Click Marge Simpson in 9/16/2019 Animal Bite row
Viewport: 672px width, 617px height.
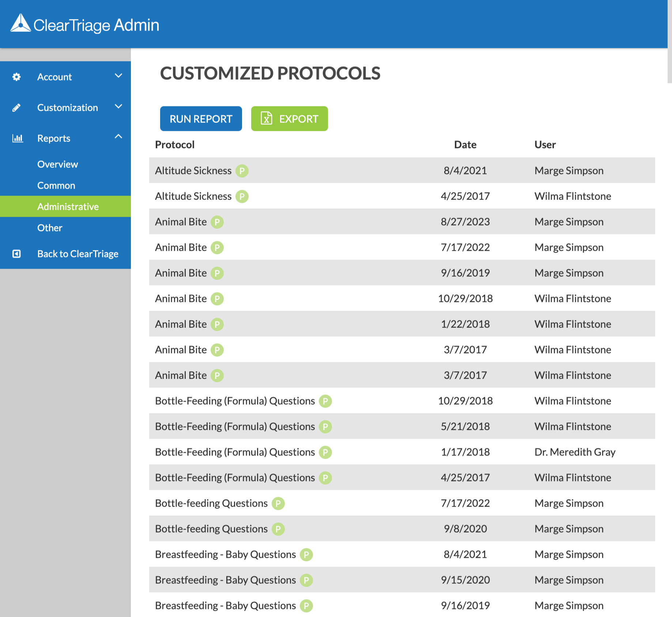click(569, 273)
